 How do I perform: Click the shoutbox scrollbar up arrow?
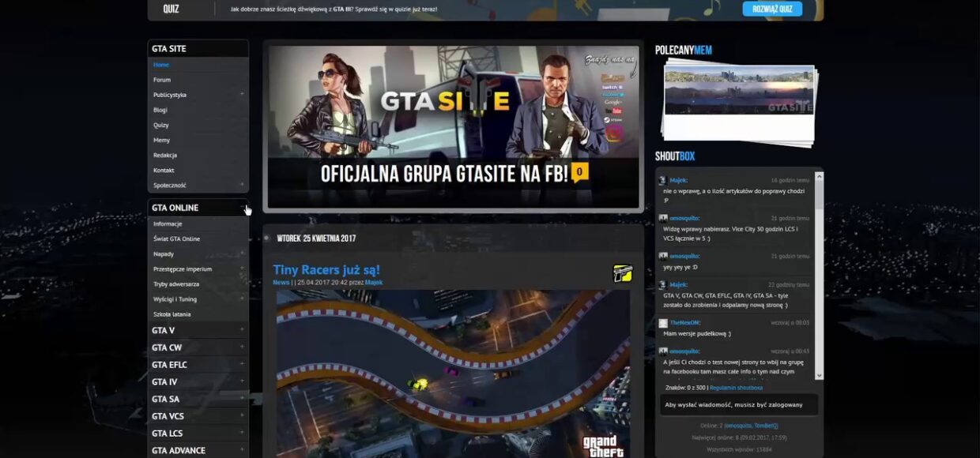[819, 175]
